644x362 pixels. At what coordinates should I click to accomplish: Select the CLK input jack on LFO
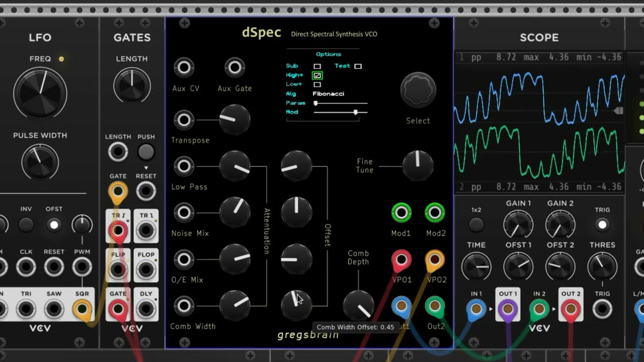26,266
